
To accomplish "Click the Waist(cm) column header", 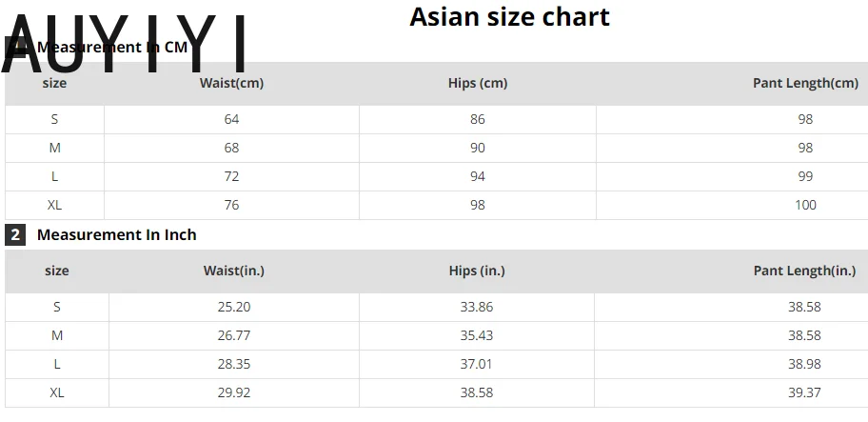I will click(231, 84).
